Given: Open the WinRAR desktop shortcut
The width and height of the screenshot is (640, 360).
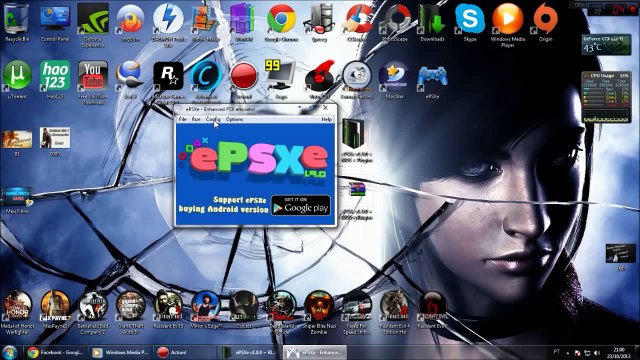Looking at the screenshot, I should point(244,22).
